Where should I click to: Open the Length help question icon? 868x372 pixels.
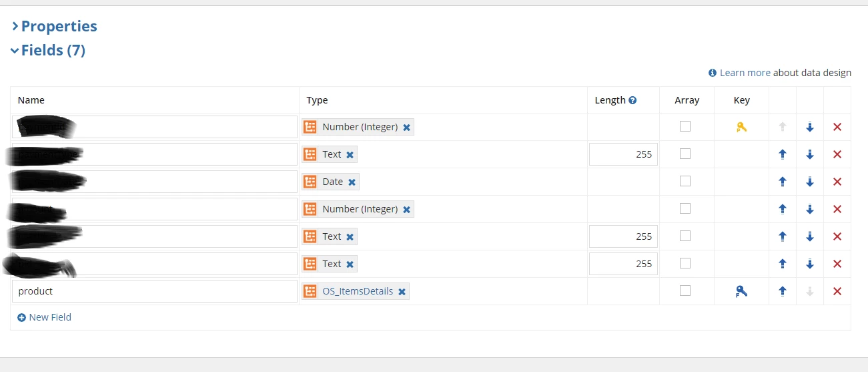[x=632, y=100]
